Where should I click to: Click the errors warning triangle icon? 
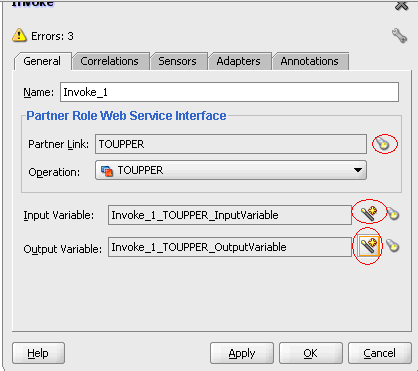click(x=19, y=35)
